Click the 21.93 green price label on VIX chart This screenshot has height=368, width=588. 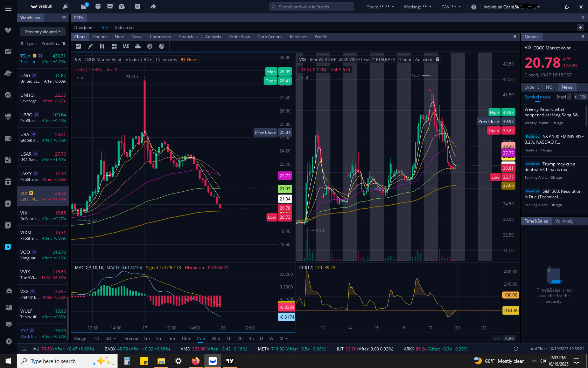pos(285,189)
